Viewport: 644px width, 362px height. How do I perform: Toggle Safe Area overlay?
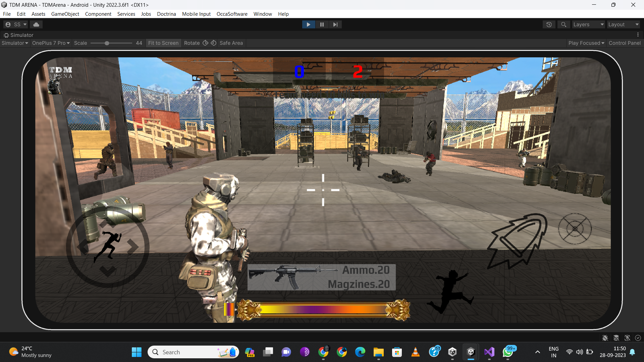(231, 43)
